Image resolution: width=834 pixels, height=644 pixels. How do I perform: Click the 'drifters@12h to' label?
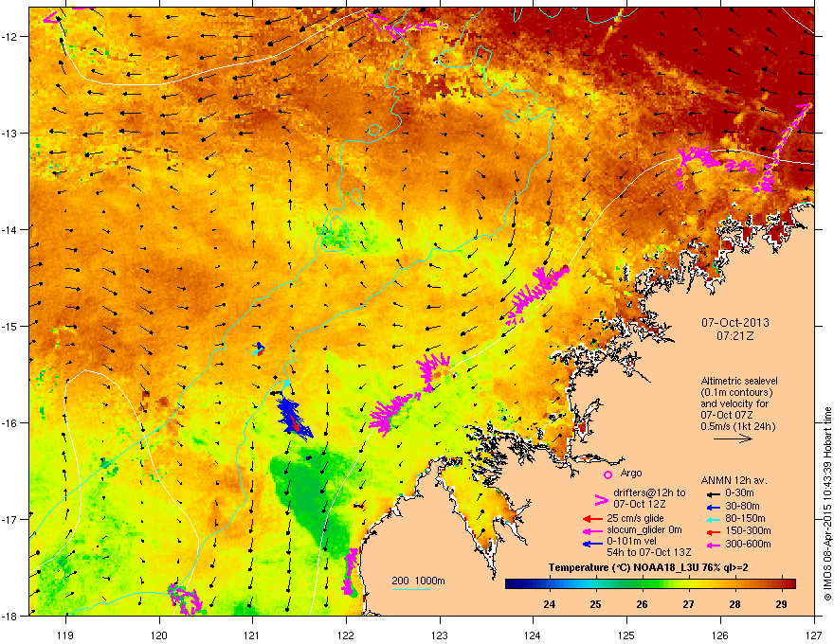coord(649,492)
